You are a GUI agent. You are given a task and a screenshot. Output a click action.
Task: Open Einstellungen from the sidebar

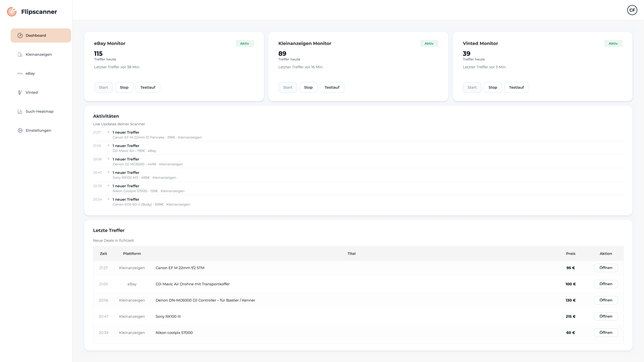pyautogui.click(x=41, y=130)
